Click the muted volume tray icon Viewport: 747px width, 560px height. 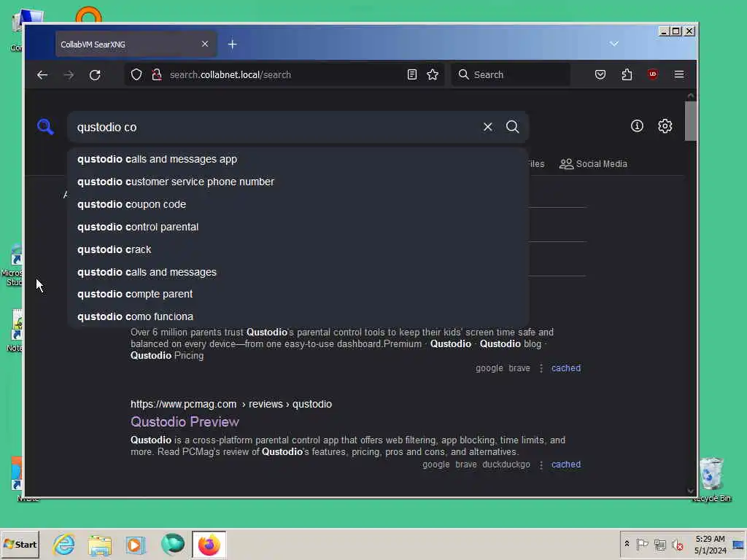677,544
